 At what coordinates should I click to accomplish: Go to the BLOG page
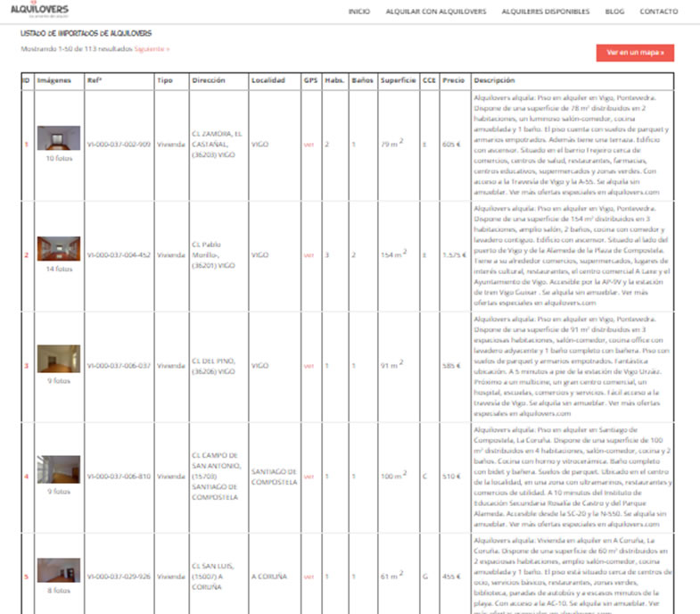point(614,12)
